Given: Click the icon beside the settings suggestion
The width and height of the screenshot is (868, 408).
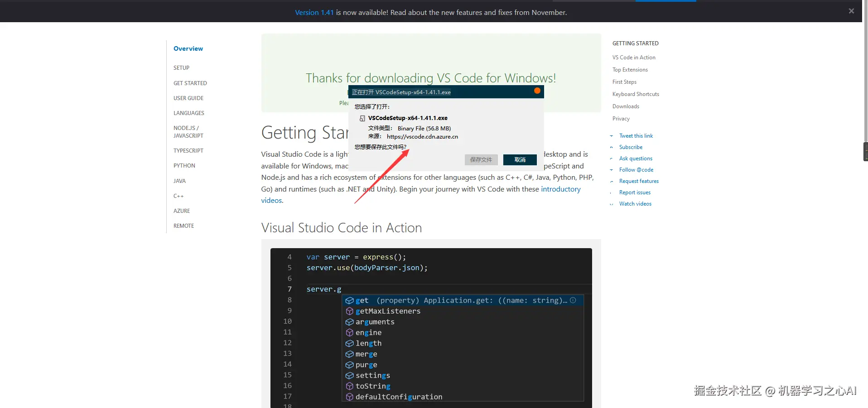Looking at the screenshot, I should tap(349, 375).
